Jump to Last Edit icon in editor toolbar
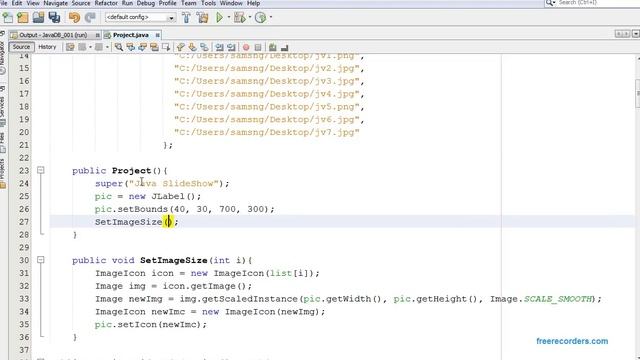Image resolution: width=640 pixels, height=360 pixels. (70, 47)
